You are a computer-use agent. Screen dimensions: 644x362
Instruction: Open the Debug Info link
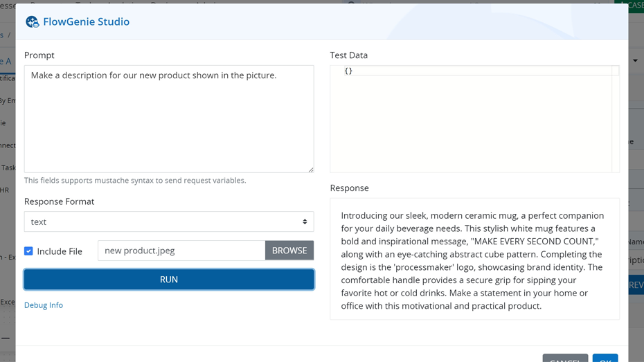pyautogui.click(x=44, y=305)
